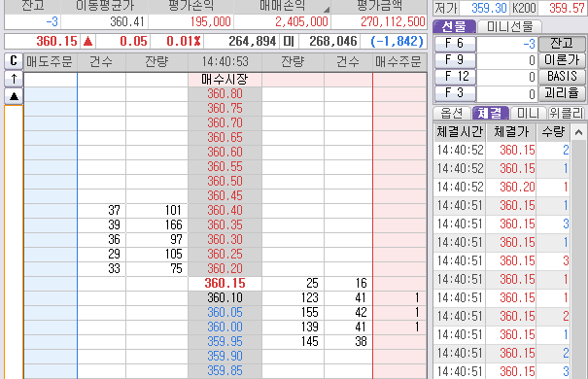Click the K200 value 359.57
The height and width of the screenshot is (379, 588).
click(x=567, y=8)
